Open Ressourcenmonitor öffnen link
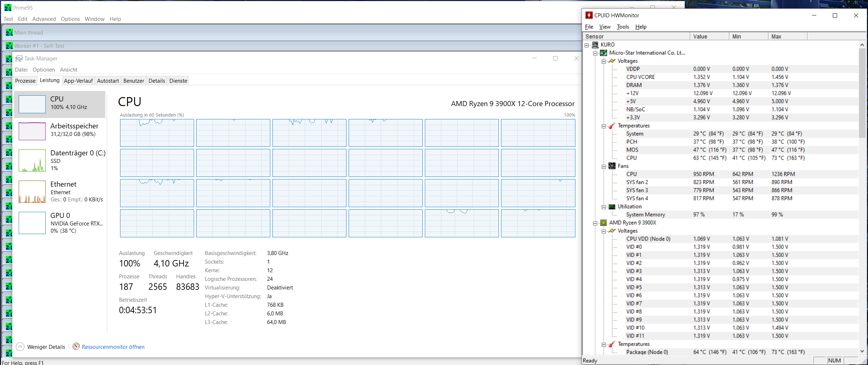The image size is (868, 365). point(113,347)
